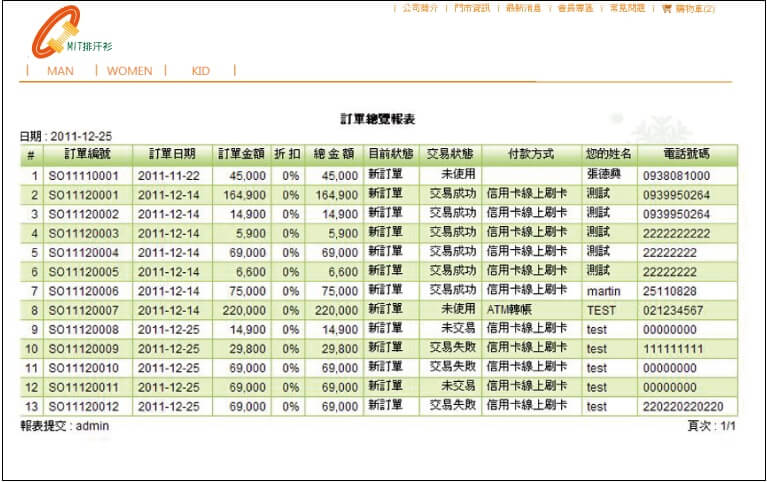
Task: Open the WOMEN category
Action: point(129,71)
